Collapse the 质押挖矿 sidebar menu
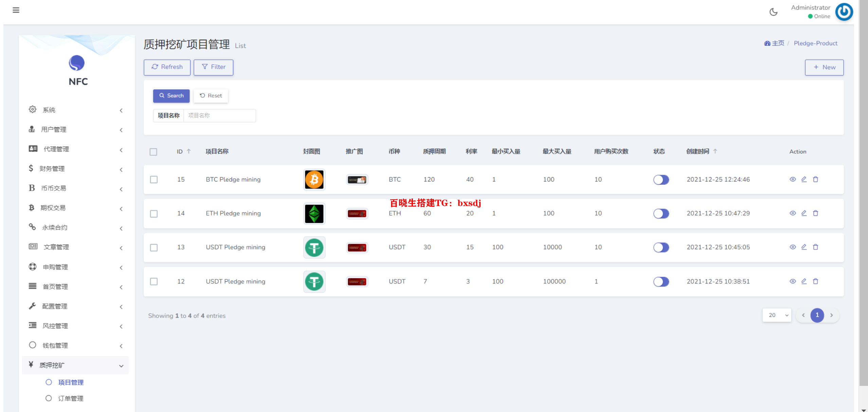 (75, 365)
